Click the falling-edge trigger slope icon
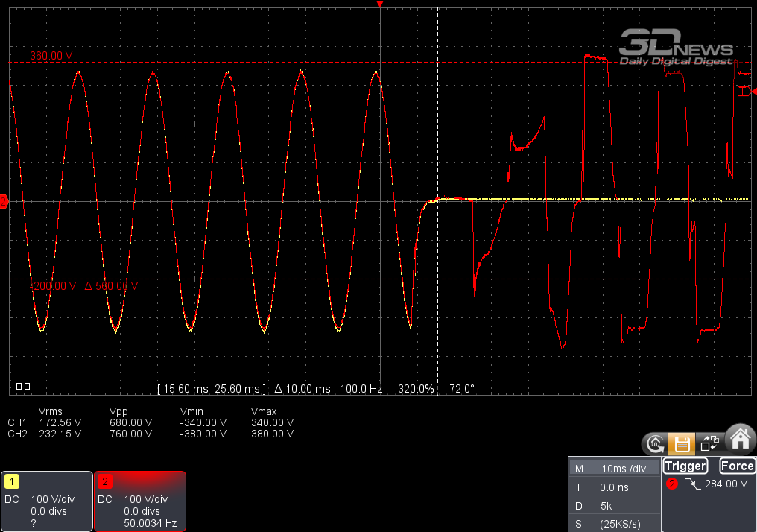This screenshot has width=757, height=532. point(691,484)
